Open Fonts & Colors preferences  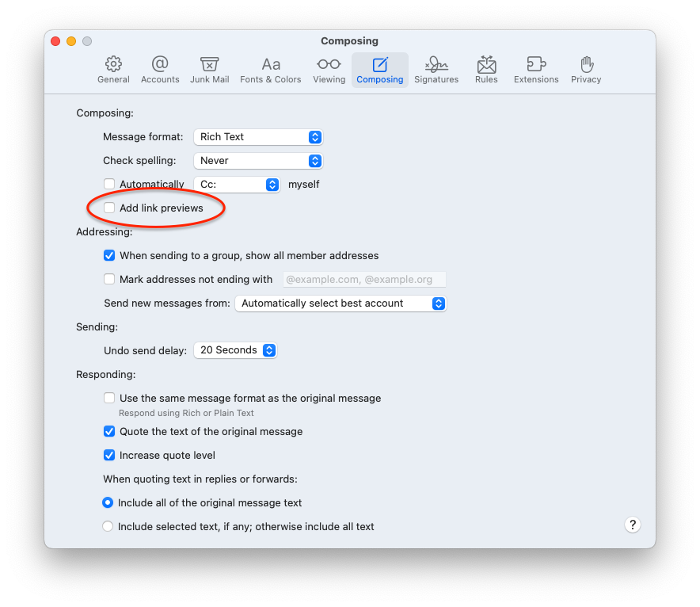(x=271, y=70)
